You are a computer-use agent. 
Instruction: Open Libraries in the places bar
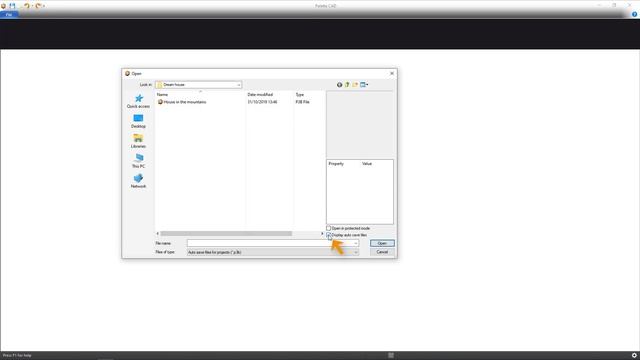tap(138, 141)
